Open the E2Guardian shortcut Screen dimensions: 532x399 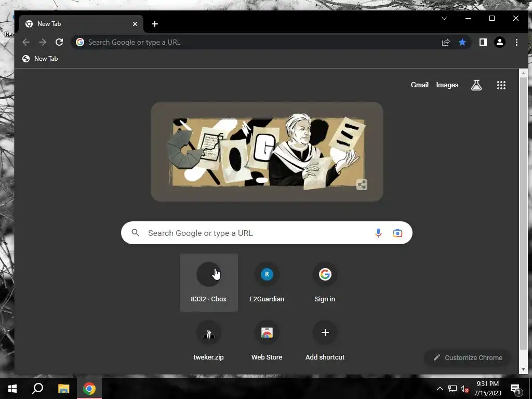[267, 282]
